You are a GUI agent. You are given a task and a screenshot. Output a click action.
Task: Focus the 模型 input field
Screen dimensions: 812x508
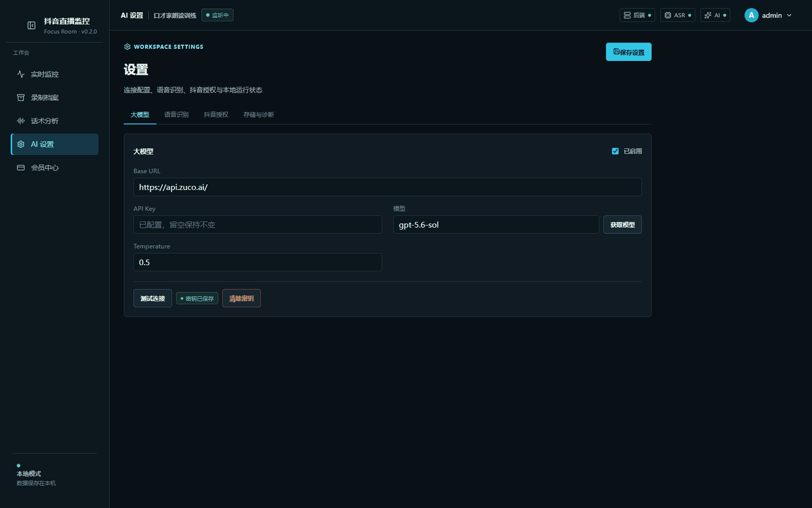[496, 225]
